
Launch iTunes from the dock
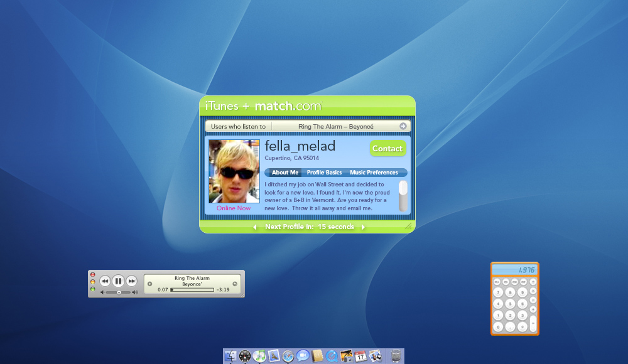pyautogui.click(x=259, y=356)
